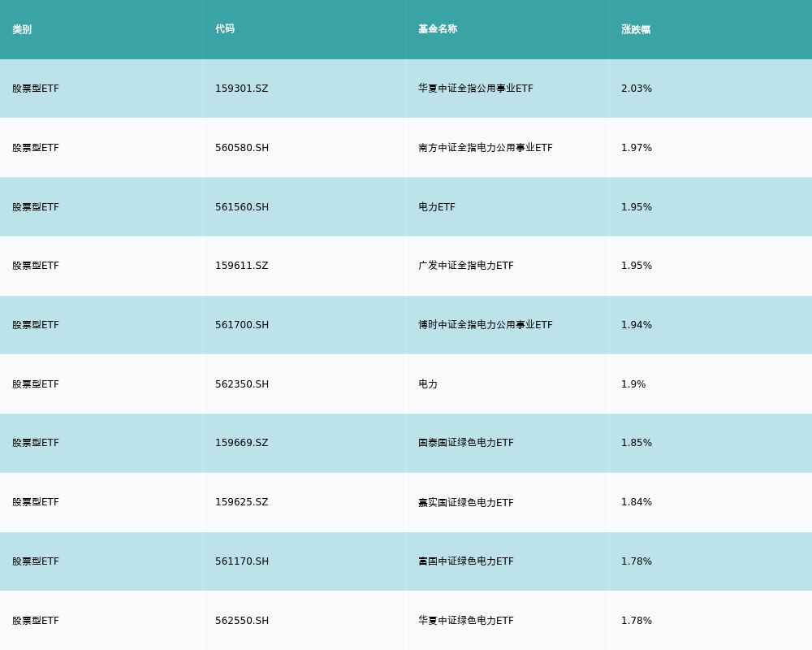Click fund name 电力 in 562350.SH row
Viewport: 812px width, 650px height.
click(428, 384)
